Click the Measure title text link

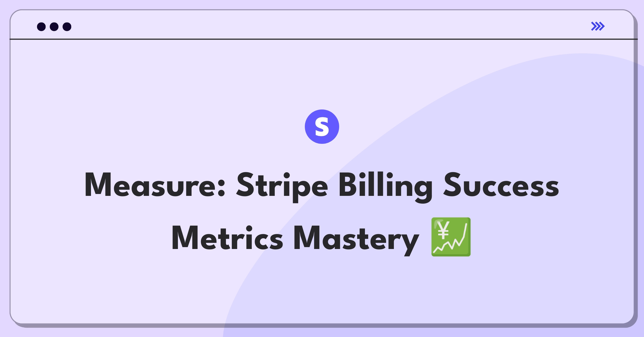(x=322, y=196)
